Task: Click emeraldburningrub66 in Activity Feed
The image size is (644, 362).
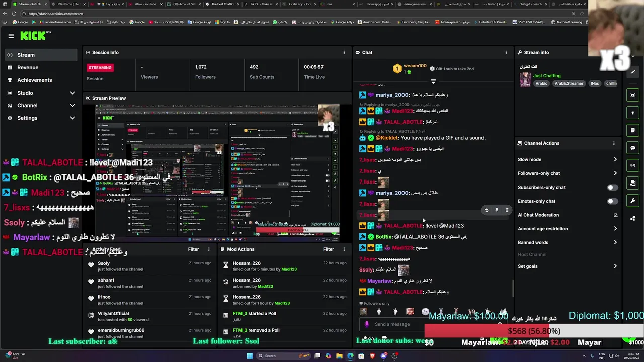Action: point(121,330)
